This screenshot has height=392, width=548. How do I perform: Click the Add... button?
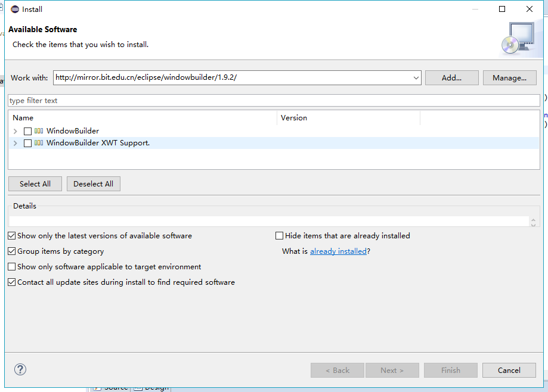pyautogui.click(x=451, y=78)
